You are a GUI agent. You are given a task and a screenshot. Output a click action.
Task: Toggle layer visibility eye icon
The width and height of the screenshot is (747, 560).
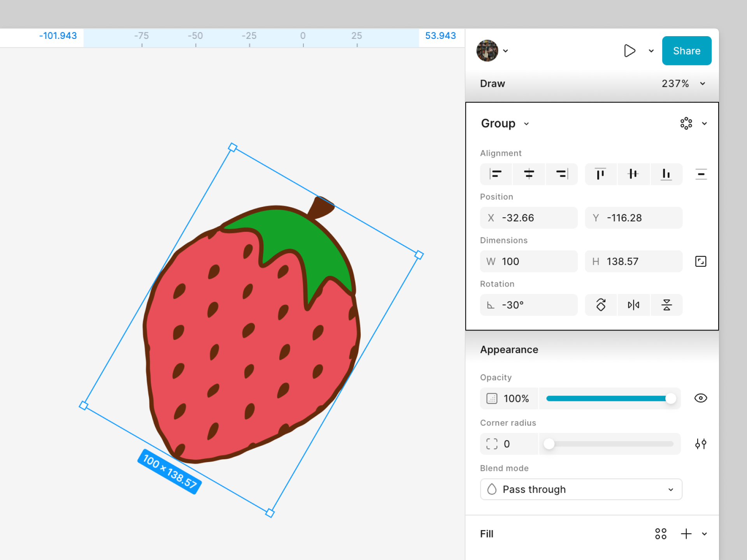[701, 398]
